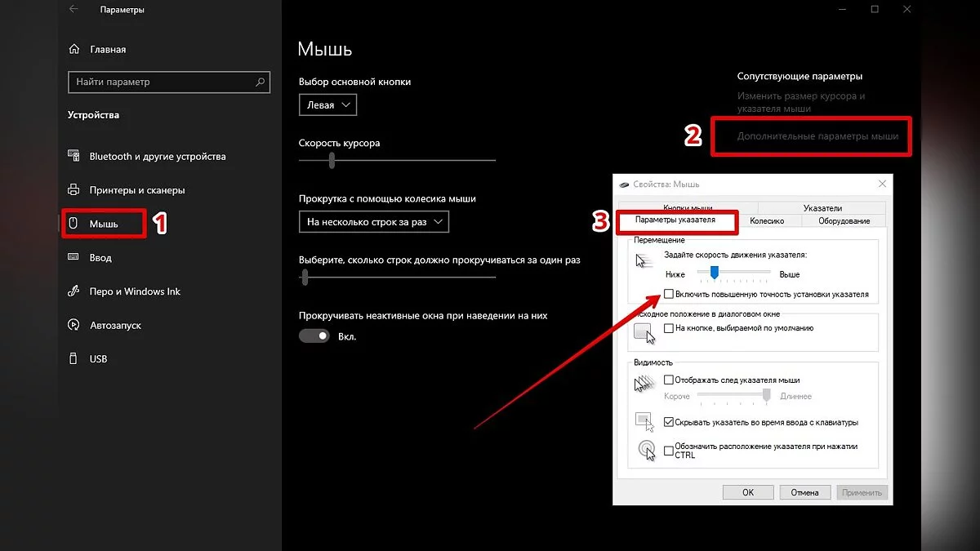
Task: Open Главная home icon in sidebar
Action: click(x=73, y=49)
